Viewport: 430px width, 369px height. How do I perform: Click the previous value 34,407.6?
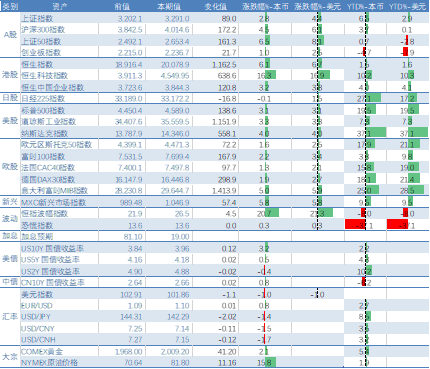coord(129,121)
